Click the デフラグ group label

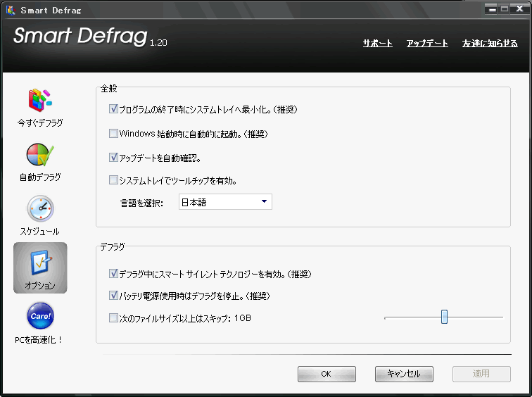pos(113,246)
